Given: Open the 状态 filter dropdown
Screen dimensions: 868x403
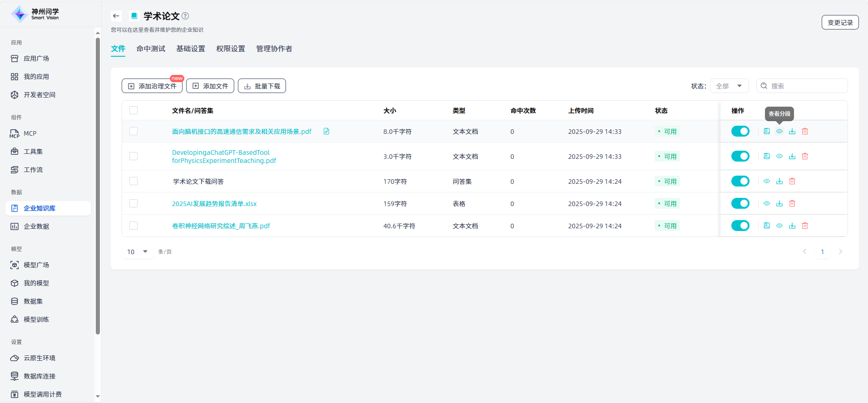Looking at the screenshot, I should 729,86.
